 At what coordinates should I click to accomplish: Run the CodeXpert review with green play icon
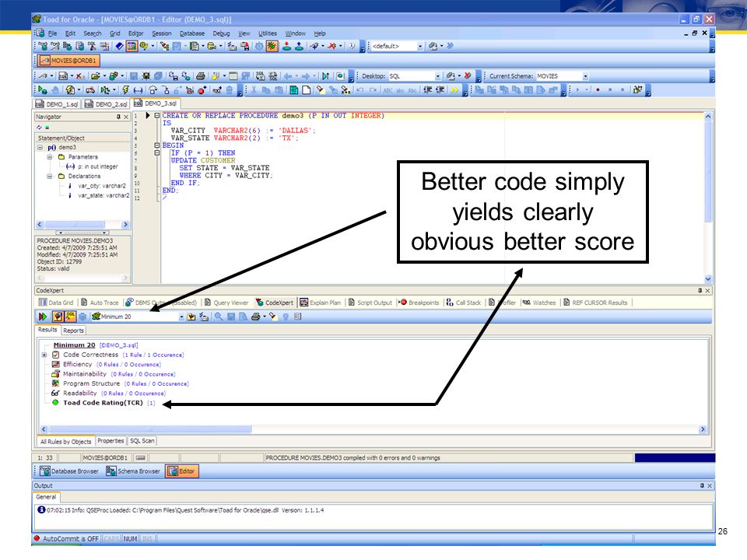(x=42, y=317)
